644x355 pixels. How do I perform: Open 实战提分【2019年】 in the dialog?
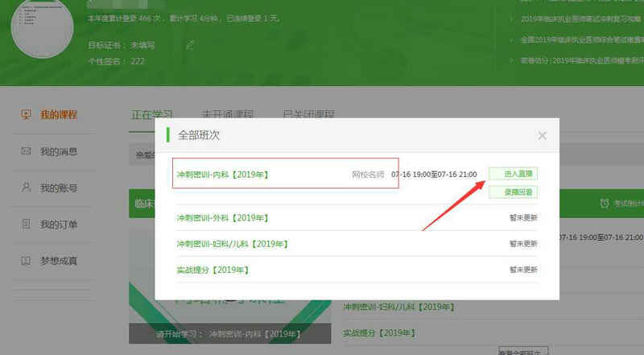(x=213, y=269)
